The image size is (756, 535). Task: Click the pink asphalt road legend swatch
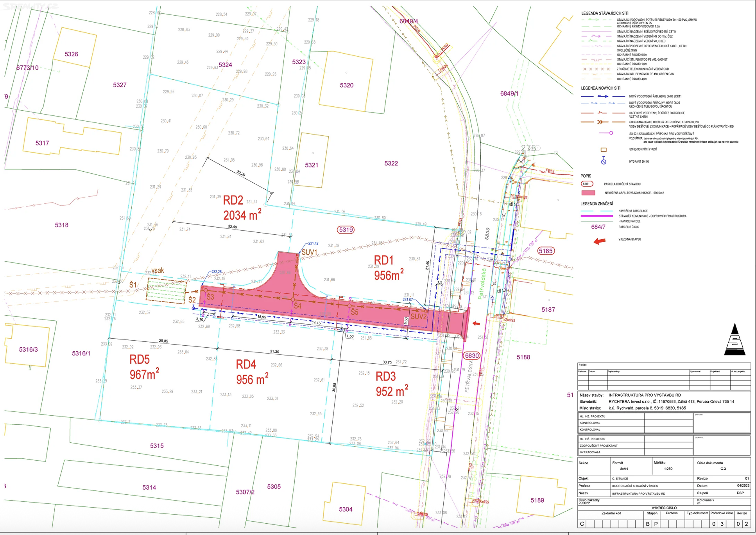point(588,193)
